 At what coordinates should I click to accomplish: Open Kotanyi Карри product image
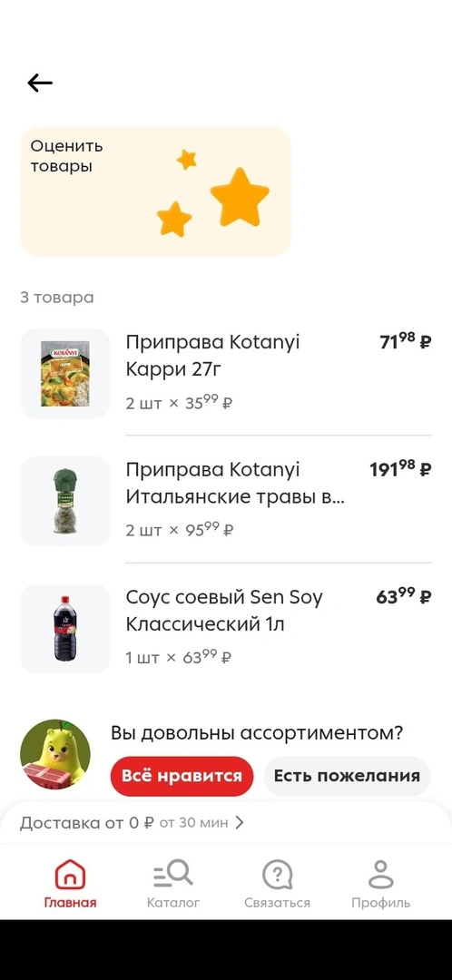coord(65,374)
